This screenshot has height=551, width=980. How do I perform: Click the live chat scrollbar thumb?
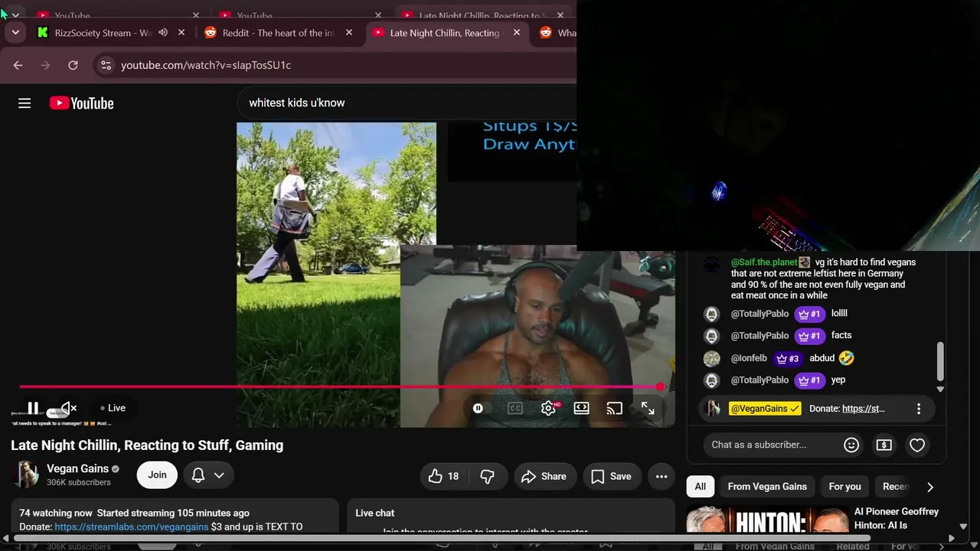[x=940, y=361]
